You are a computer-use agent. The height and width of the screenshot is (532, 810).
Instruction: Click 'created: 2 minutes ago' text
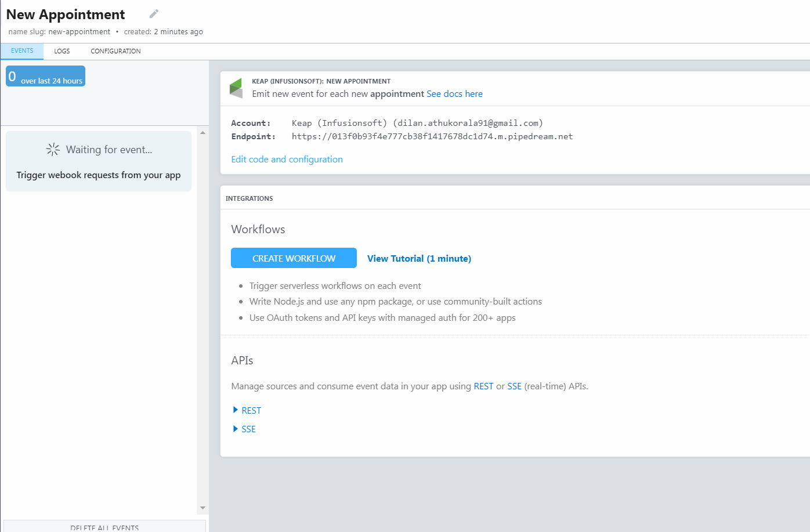163,32
